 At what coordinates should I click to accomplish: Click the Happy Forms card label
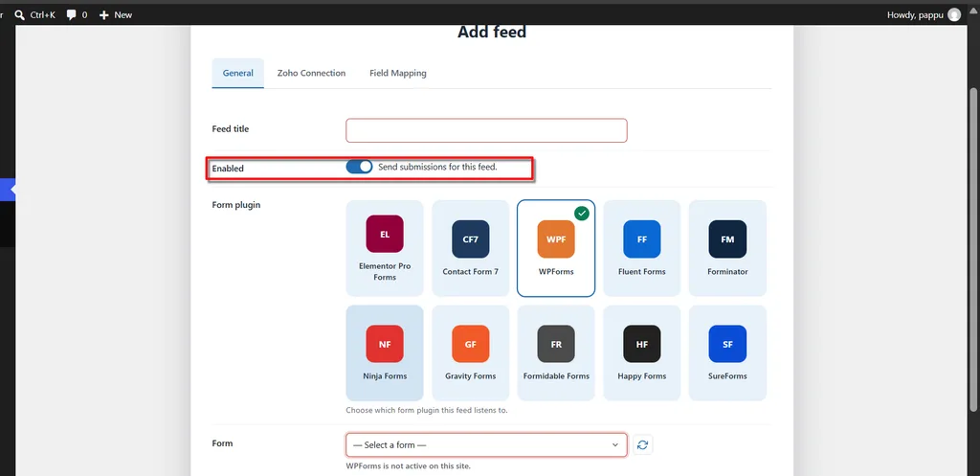(642, 376)
